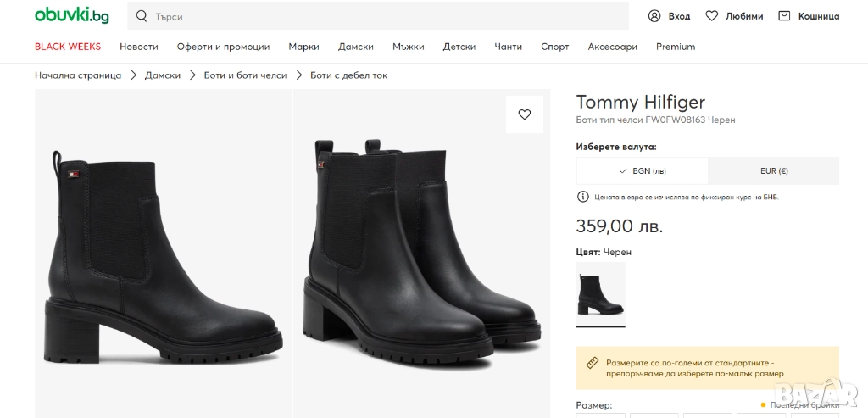Switch currency to EUR (€)
The width and height of the screenshot is (868, 418).
click(774, 170)
